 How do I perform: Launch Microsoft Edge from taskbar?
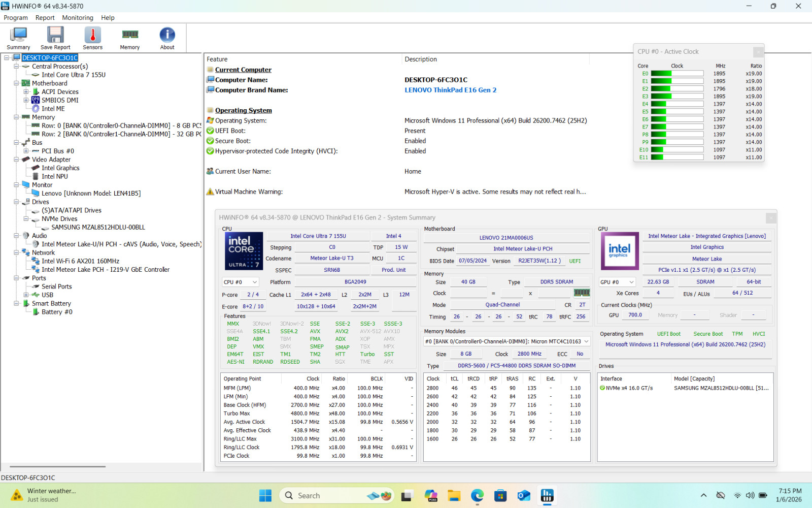point(477,495)
